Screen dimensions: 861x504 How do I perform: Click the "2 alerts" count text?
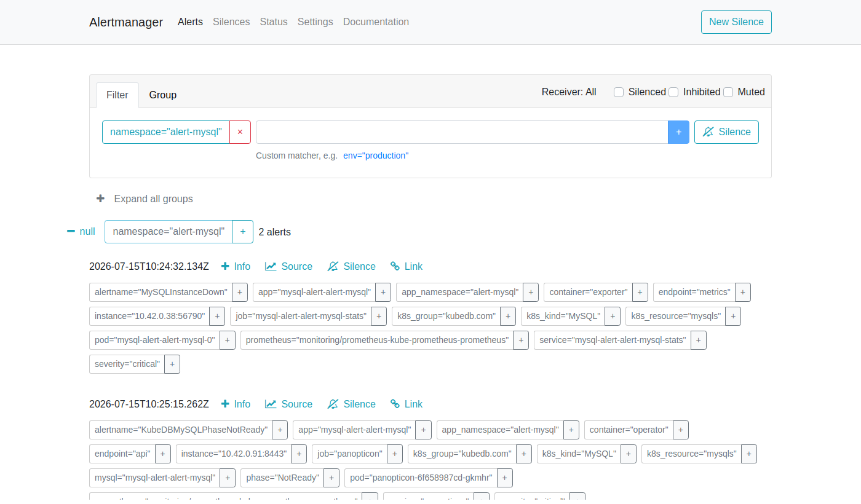point(275,232)
